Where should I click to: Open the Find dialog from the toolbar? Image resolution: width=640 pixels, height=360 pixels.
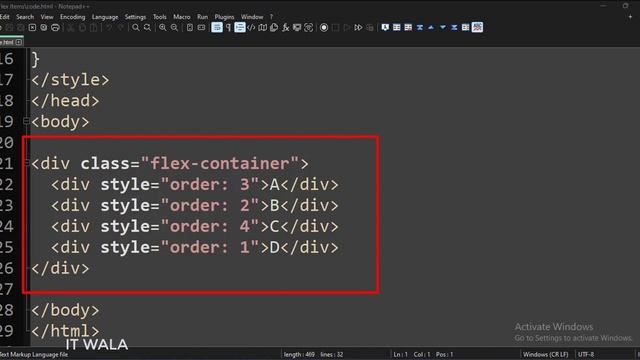pos(136,27)
